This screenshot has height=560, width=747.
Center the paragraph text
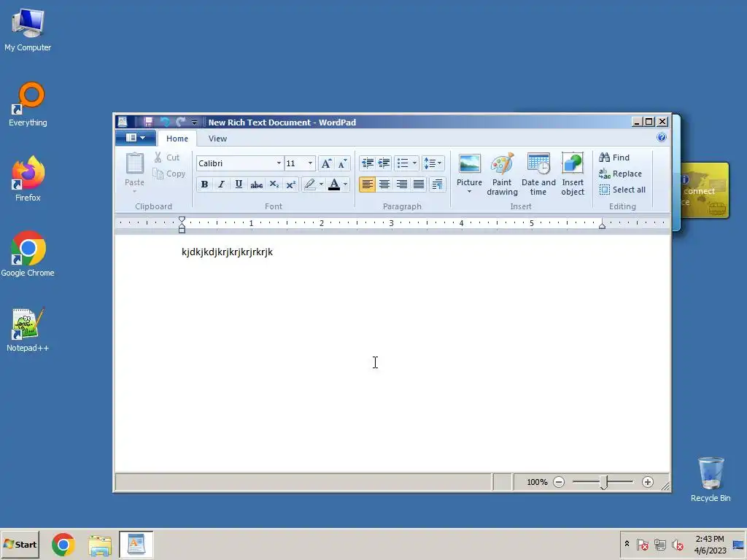[x=384, y=184]
